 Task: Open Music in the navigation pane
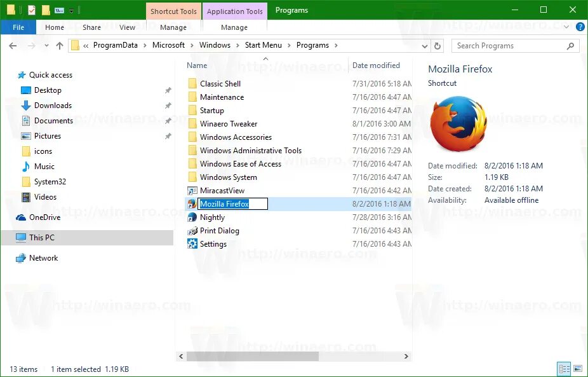click(x=44, y=167)
